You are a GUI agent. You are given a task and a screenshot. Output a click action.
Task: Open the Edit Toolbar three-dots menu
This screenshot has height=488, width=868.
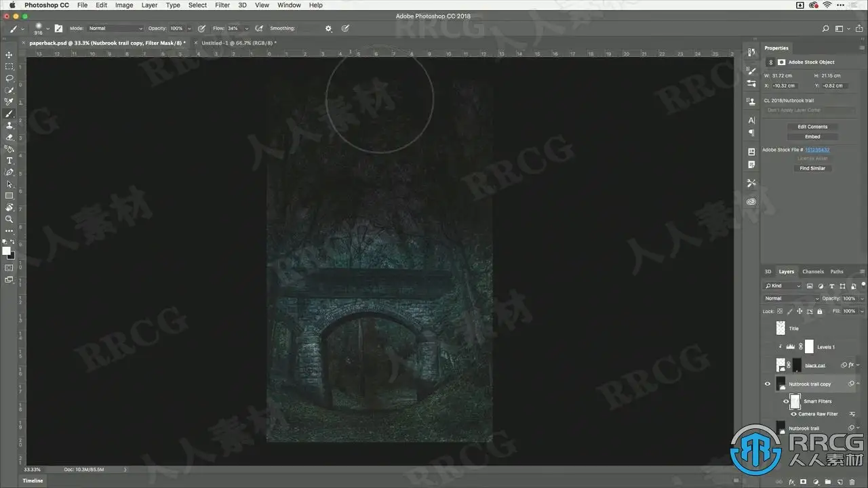(9, 231)
